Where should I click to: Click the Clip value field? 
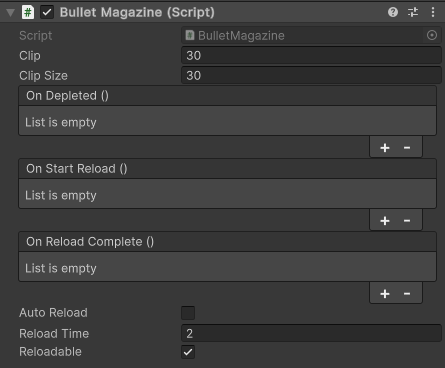311,55
